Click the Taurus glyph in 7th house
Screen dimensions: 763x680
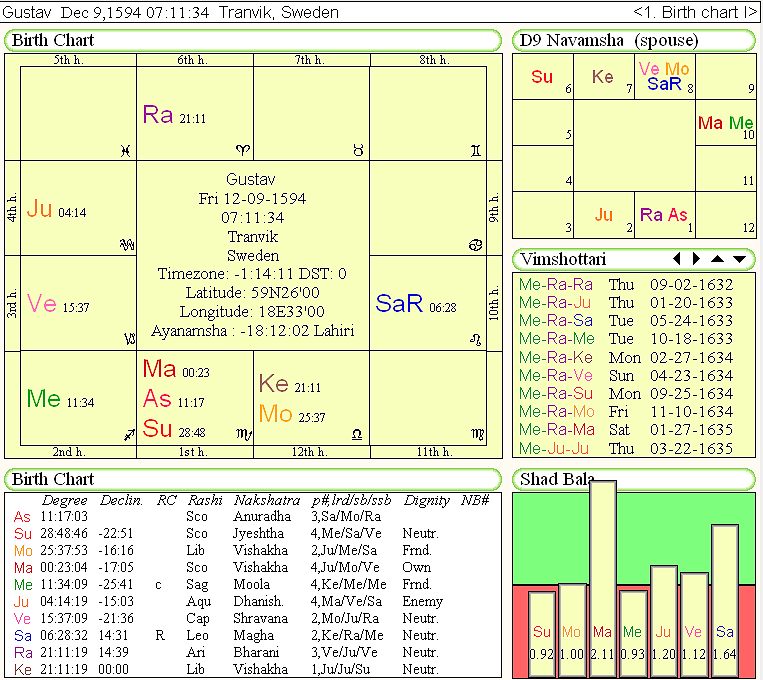click(358, 150)
